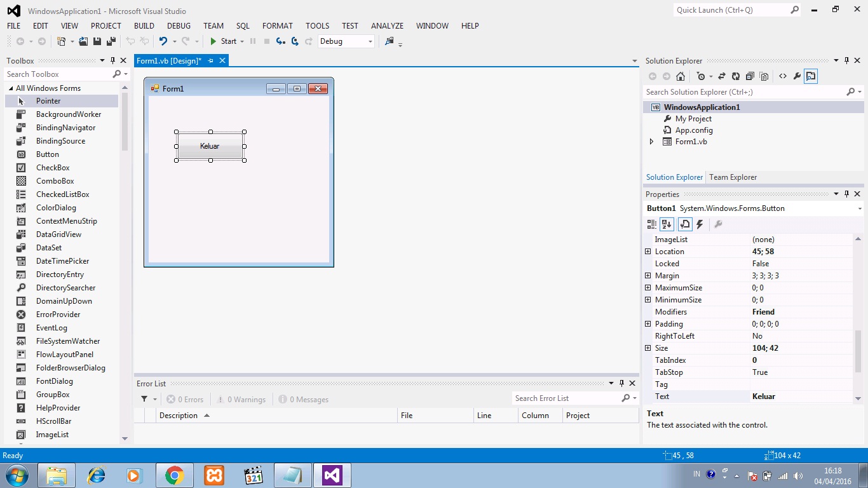Screen dimensions: 868x488
Task: Collapse the All Windows Forms group
Action: pos(11,87)
